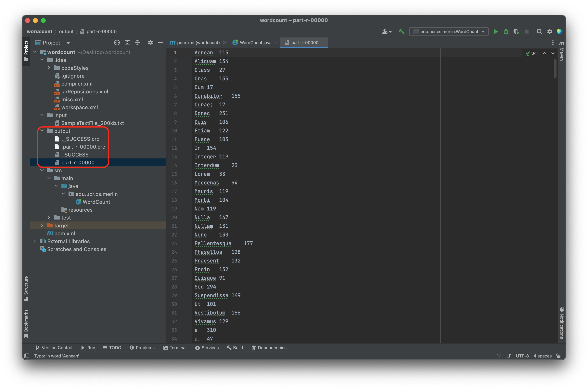Image resolution: width=588 pixels, height=389 pixels.
Task: Switch to the WordCount.java tab
Action: 255,43
